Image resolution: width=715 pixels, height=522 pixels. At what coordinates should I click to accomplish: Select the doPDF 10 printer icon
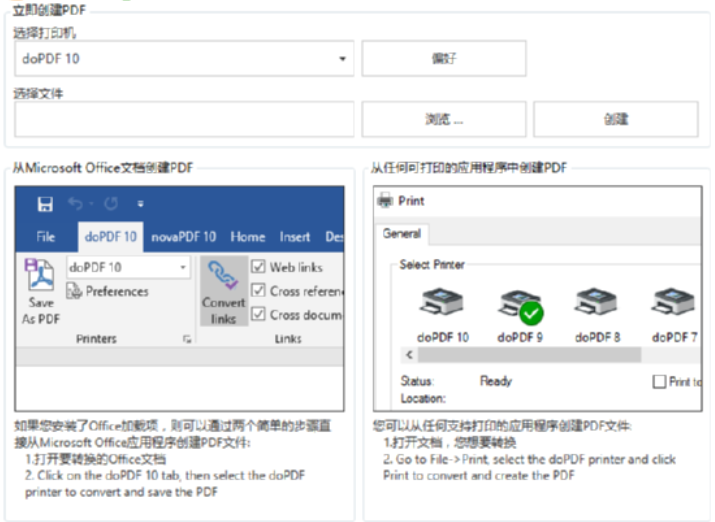coord(441,301)
